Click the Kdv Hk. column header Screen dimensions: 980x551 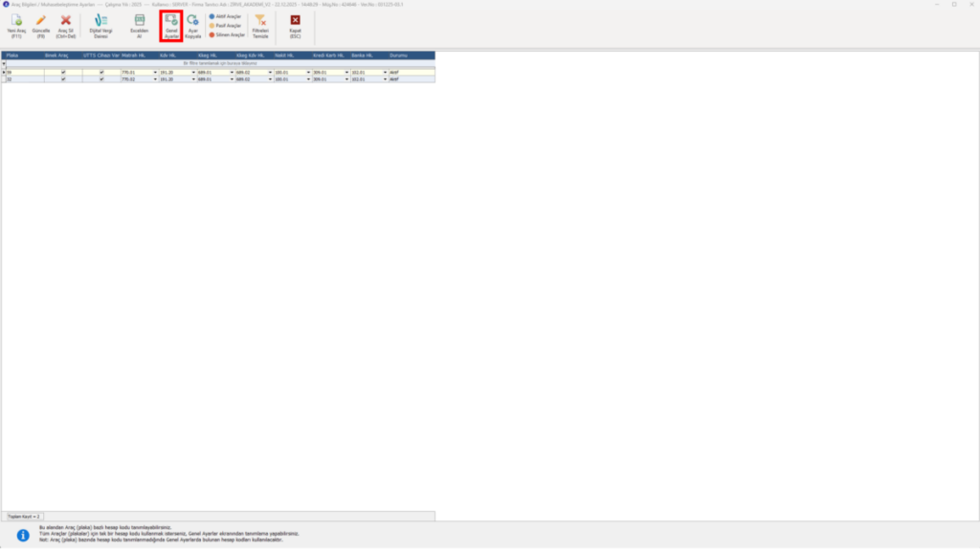(177, 55)
